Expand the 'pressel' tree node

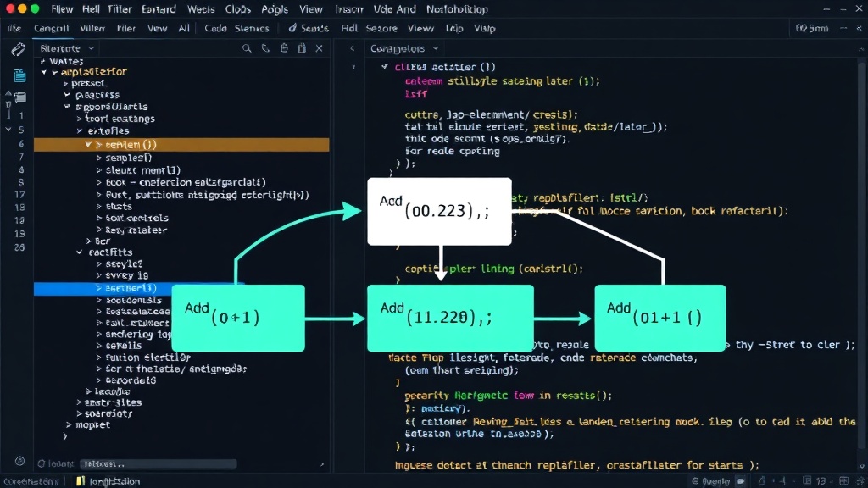[66, 84]
